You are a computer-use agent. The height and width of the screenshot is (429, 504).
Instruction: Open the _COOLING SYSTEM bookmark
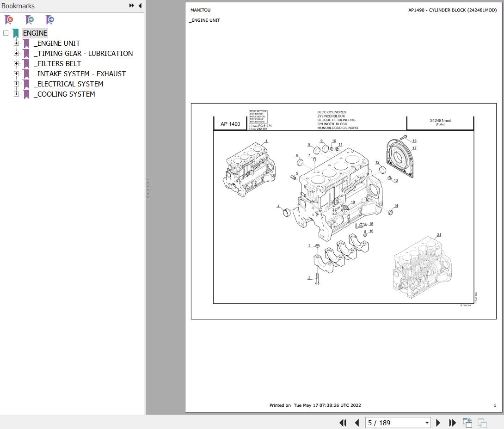(x=64, y=94)
